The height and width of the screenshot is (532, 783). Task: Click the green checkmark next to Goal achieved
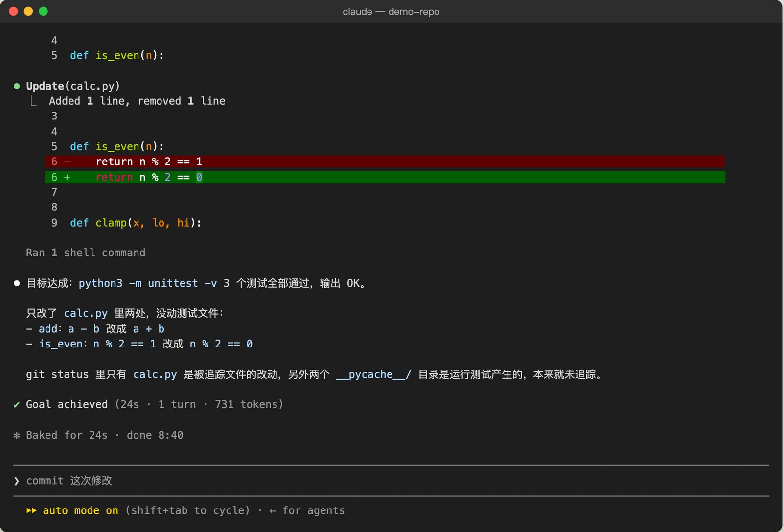click(17, 405)
